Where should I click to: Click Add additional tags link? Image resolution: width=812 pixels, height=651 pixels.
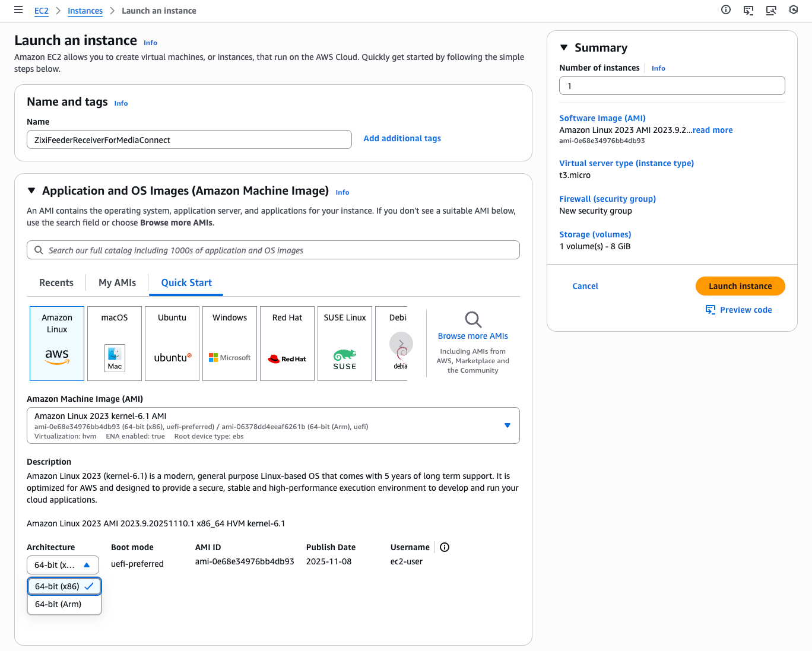pos(402,138)
